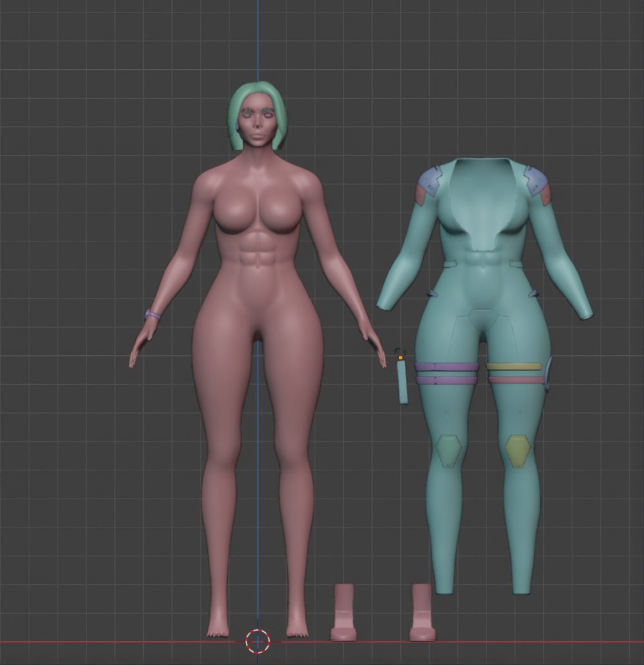Select the right pink boot at the bottom
644x665 pixels.
tap(422, 610)
